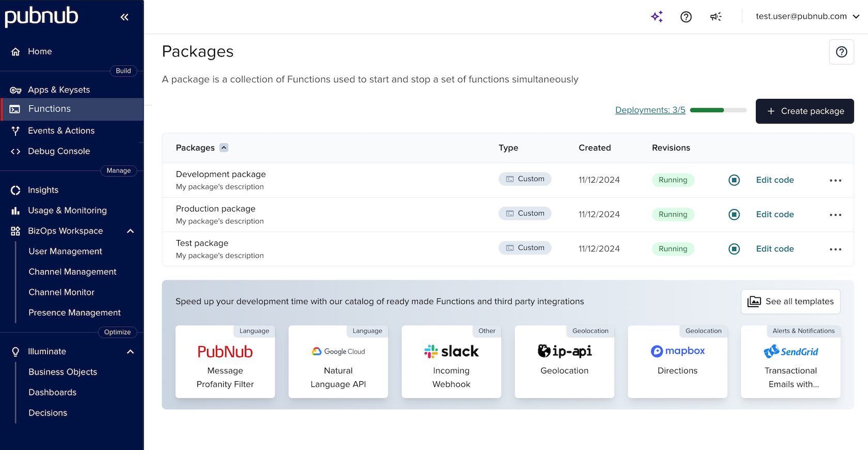Viewport: 868px width, 450px height.
Task: Stop the Development package with the stop icon
Action: (734, 180)
